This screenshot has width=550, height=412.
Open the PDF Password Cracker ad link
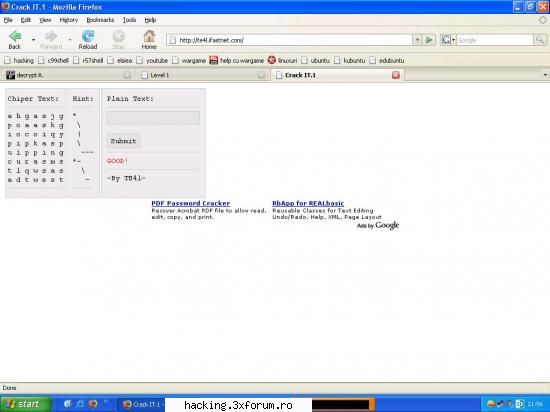[190, 203]
